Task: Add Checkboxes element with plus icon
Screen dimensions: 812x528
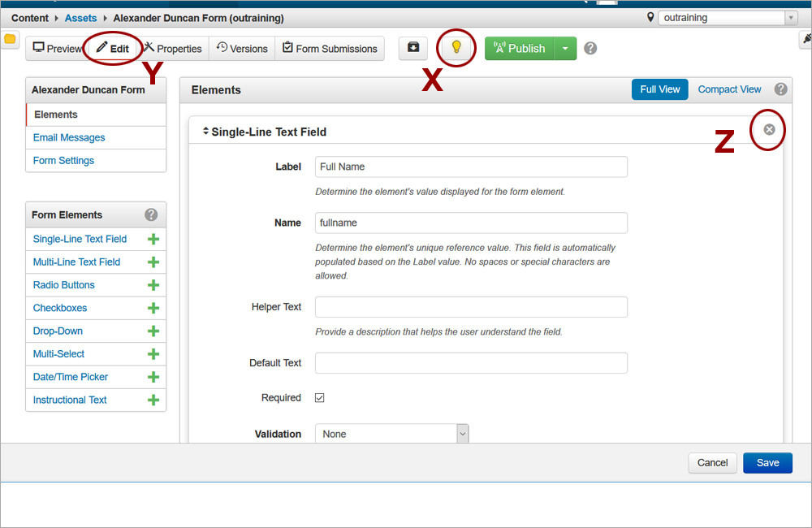Action: click(153, 309)
